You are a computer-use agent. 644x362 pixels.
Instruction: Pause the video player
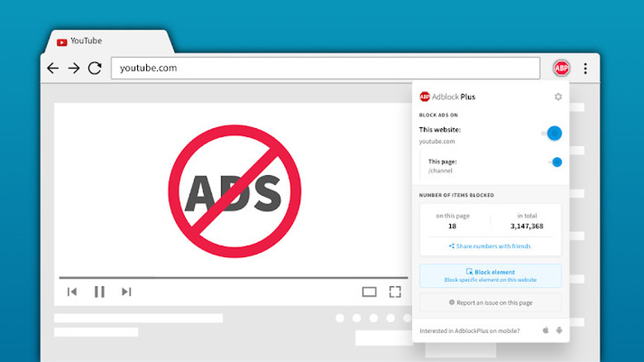tap(99, 292)
